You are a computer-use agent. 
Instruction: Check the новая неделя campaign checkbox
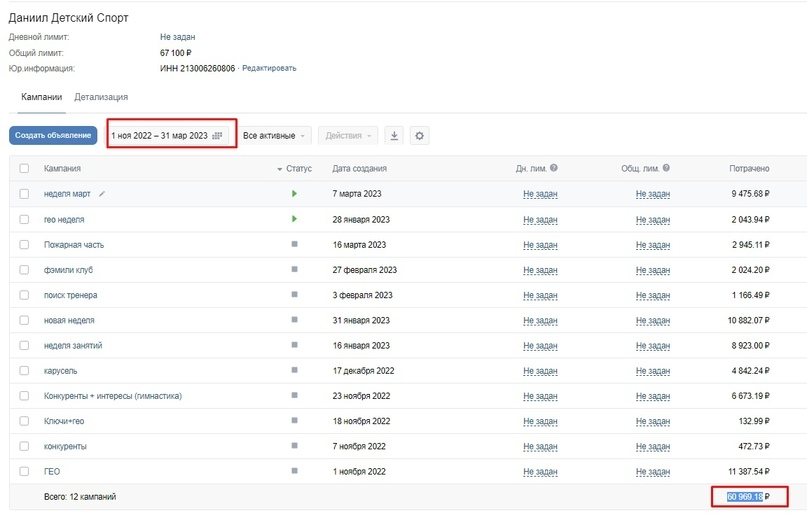pos(24,320)
